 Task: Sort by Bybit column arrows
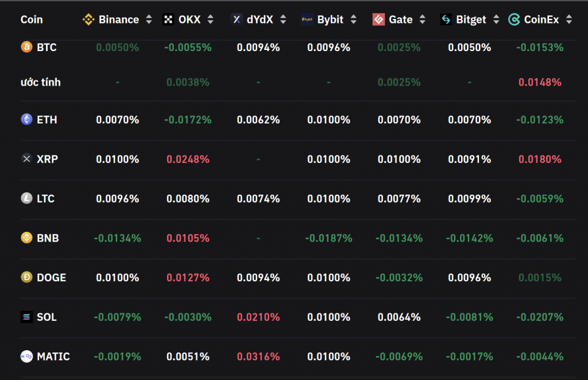(353, 20)
